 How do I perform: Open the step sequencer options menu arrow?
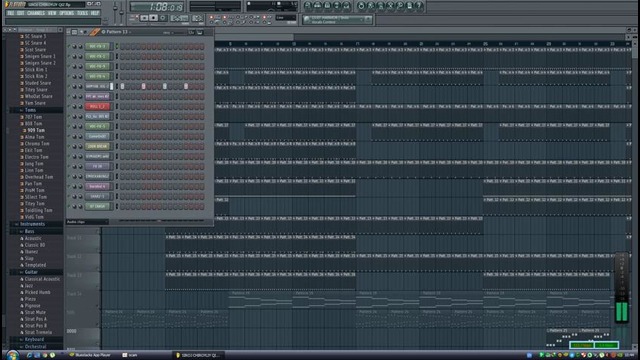click(69, 32)
